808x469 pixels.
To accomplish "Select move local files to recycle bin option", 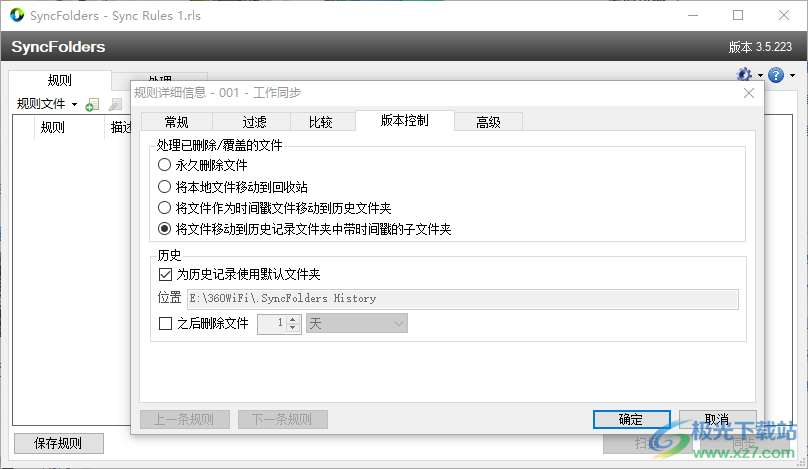I will pos(232,187).
